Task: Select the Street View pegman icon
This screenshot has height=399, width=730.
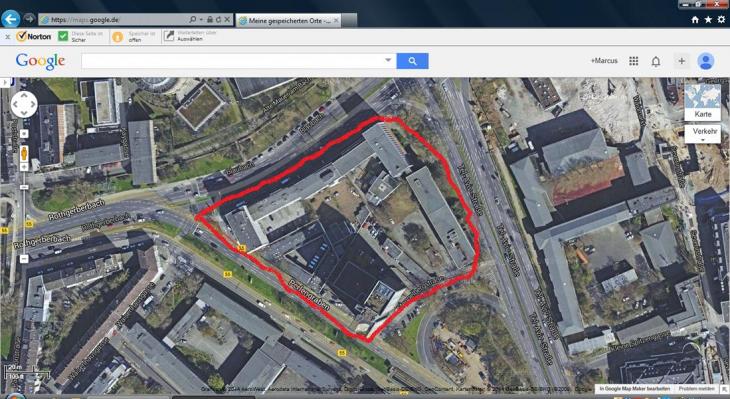Action: point(24,154)
